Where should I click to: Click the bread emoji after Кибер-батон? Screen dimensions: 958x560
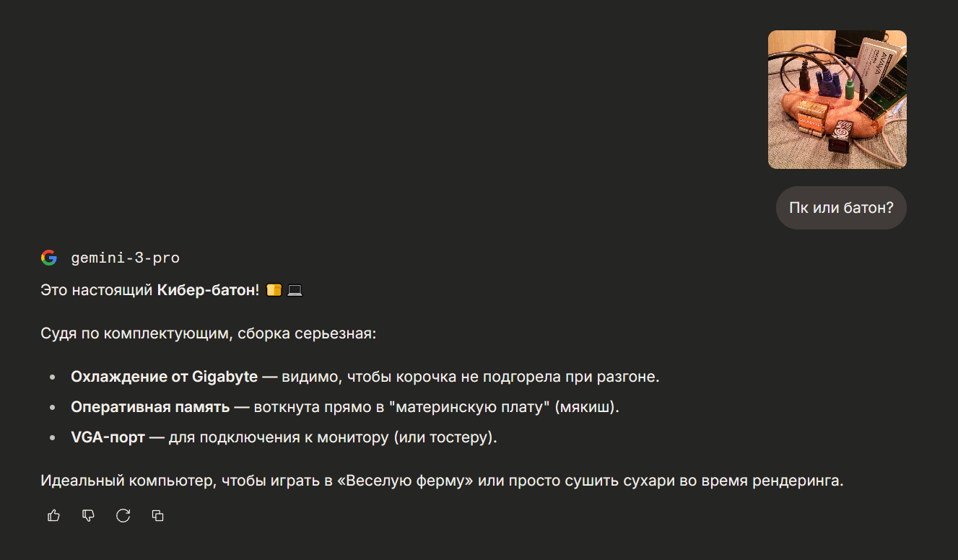[274, 291]
